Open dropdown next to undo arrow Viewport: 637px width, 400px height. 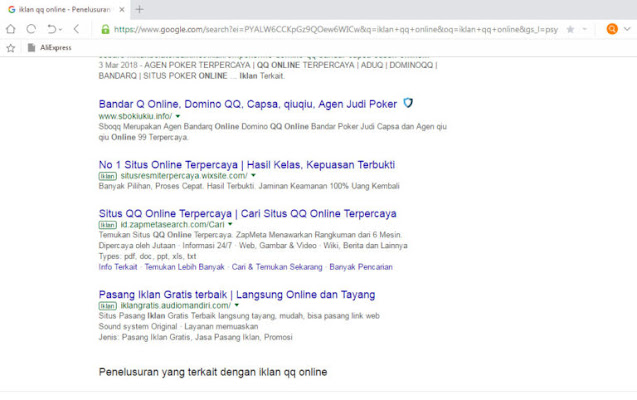[x=61, y=29]
